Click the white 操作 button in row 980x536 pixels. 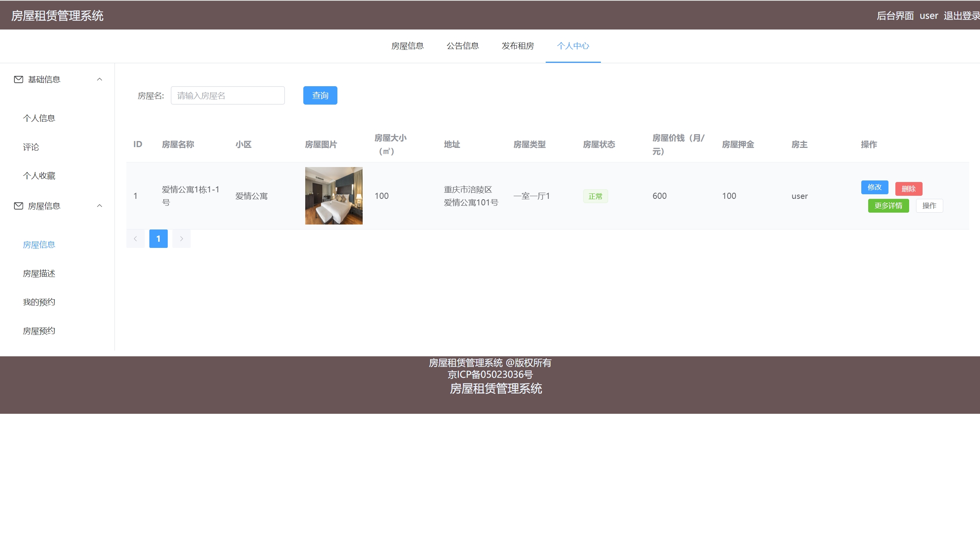coord(929,206)
